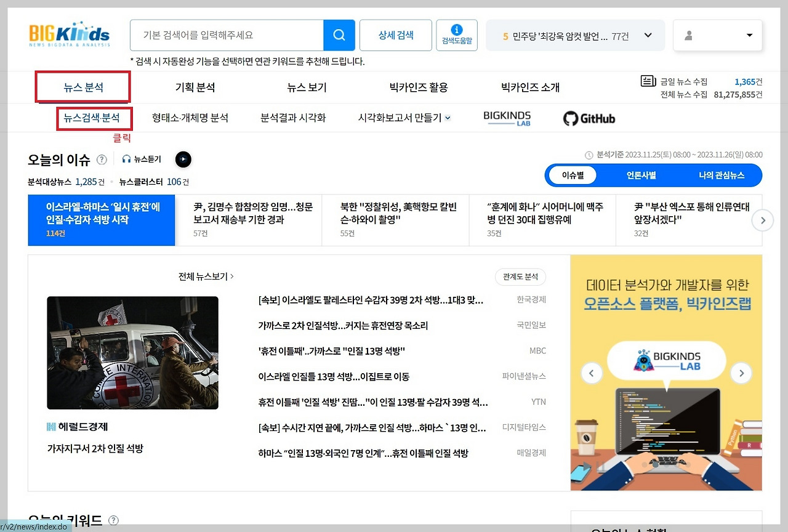The image size is (788, 532).
Task: Go to the previous banner slide
Action: click(592, 373)
